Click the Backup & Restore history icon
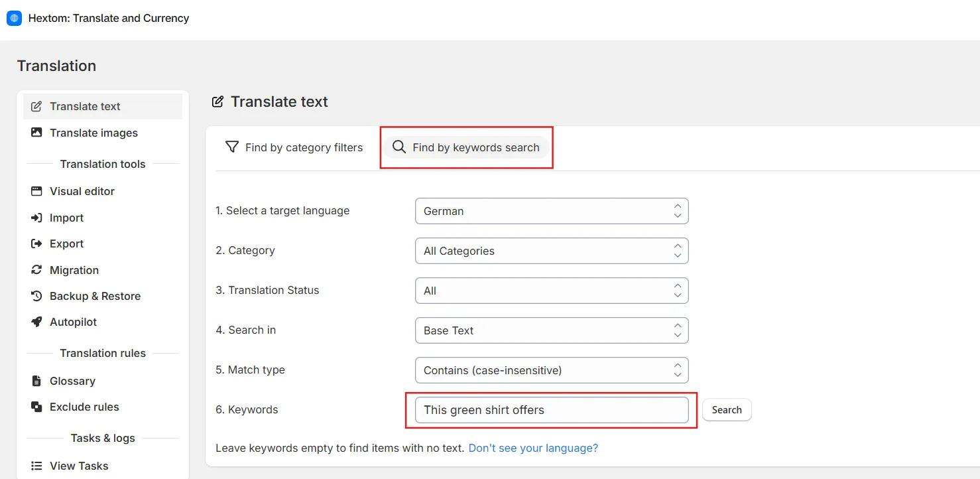Viewport: 980px width, 479px height. point(36,296)
